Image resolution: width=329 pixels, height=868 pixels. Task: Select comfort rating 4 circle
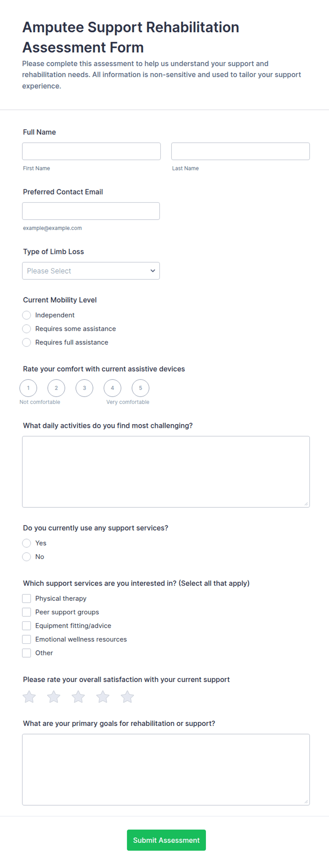pyautogui.click(x=112, y=388)
